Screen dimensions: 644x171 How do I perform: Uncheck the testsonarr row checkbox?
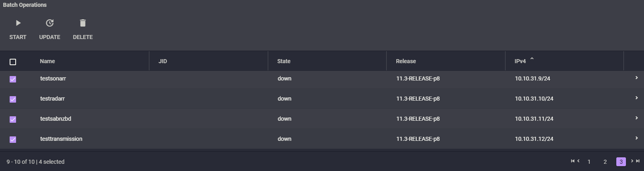pyautogui.click(x=13, y=79)
